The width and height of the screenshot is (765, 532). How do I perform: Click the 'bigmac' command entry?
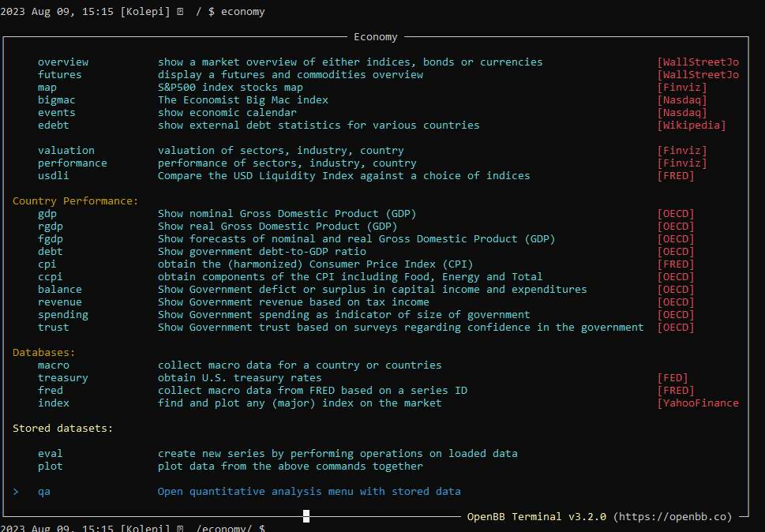57,100
